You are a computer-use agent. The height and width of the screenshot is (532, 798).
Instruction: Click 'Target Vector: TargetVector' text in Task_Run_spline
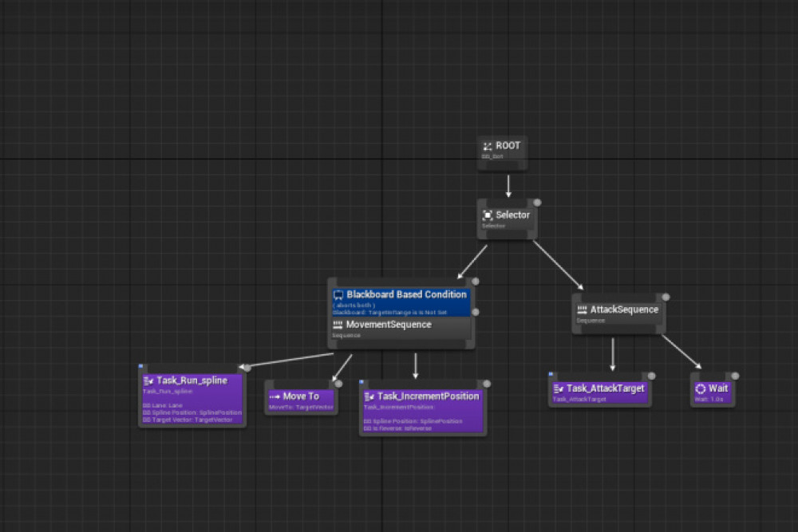192,420
